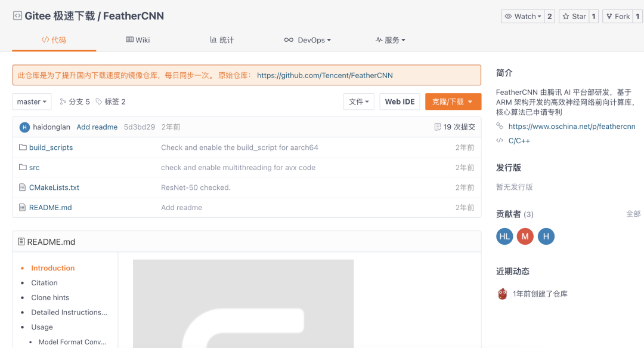644x348 pixels.
Task: Click the Watch count 2
Action: coord(550,17)
